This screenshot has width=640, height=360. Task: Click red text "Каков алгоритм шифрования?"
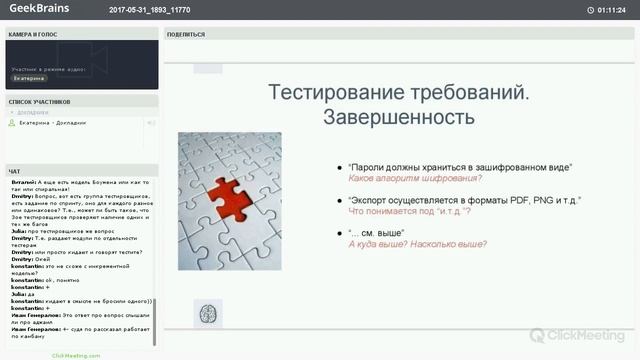pos(415,178)
